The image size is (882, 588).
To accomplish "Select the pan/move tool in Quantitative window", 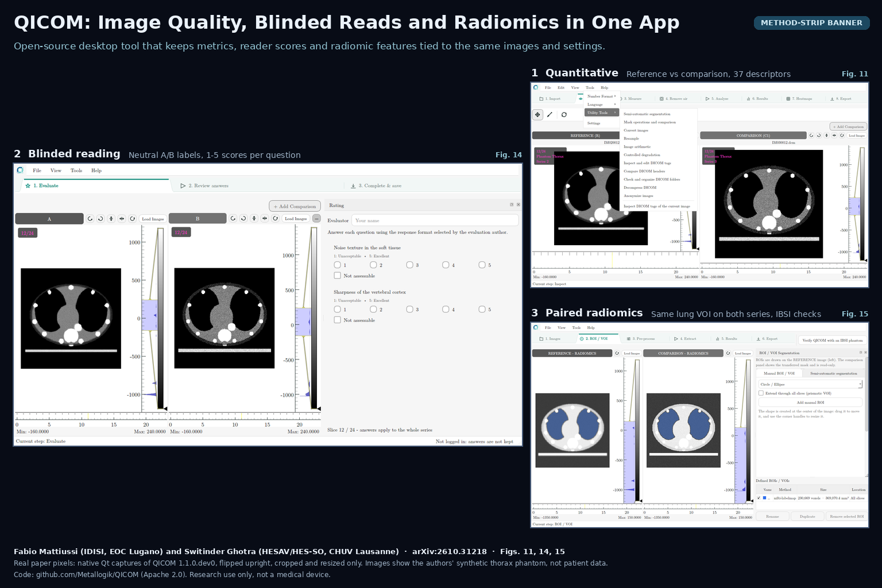I will point(537,115).
